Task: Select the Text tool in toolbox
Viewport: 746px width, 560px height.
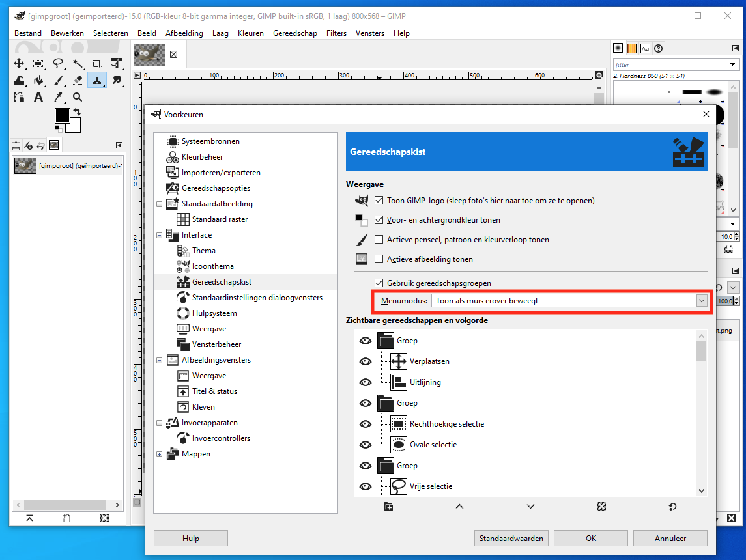Action: (38, 97)
